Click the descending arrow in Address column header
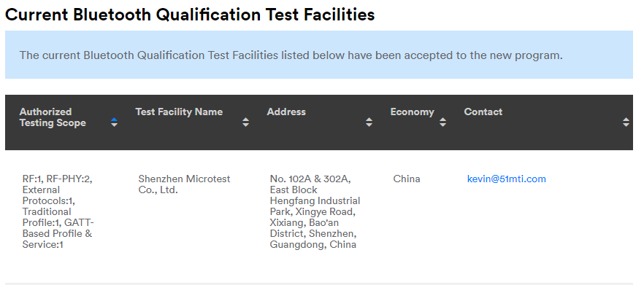This screenshot has width=644, height=285. (369, 125)
